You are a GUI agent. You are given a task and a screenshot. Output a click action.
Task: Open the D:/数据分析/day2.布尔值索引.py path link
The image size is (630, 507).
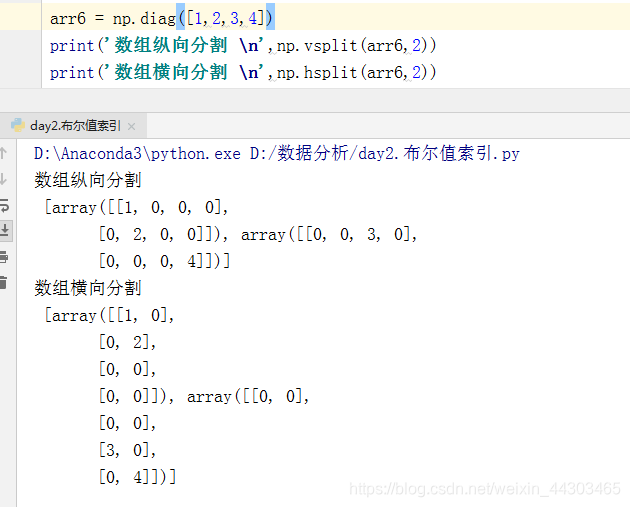[385, 153]
